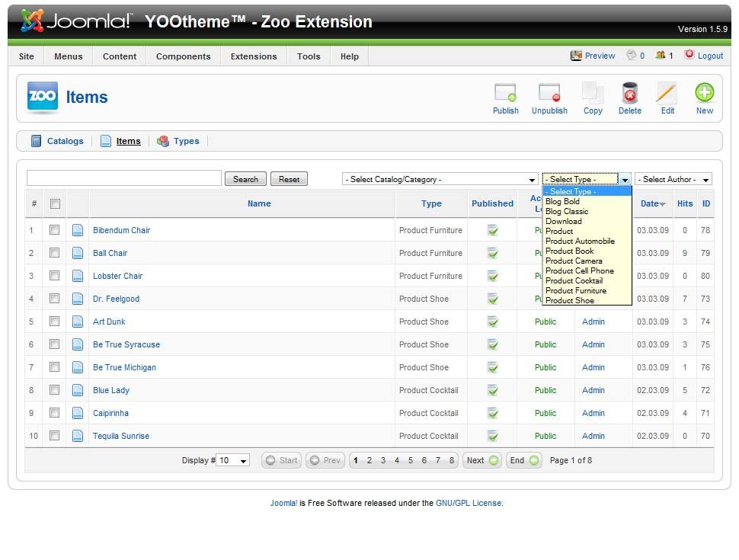Screen dimensions: 739x560
Task: Click the Publish toolbar icon
Action: pyautogui.click(x=505, y=92)
